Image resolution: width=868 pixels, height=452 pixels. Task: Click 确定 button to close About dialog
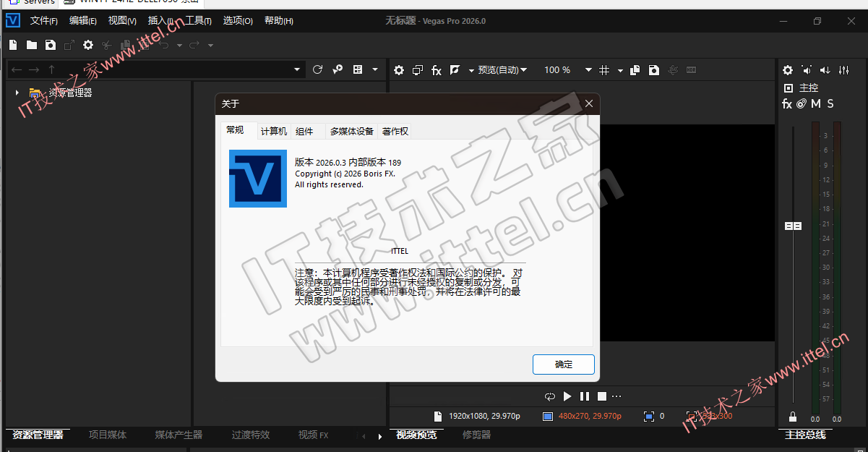[564, 364]
